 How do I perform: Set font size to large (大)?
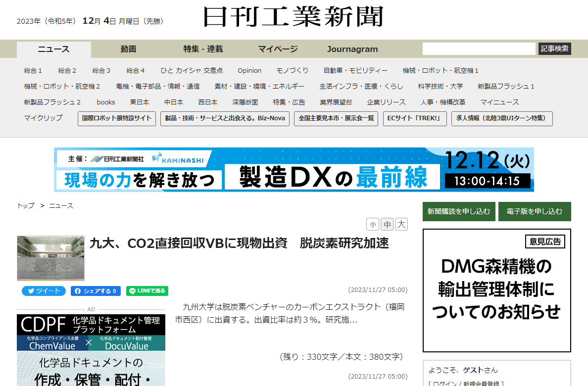click(x=401, y=225)
